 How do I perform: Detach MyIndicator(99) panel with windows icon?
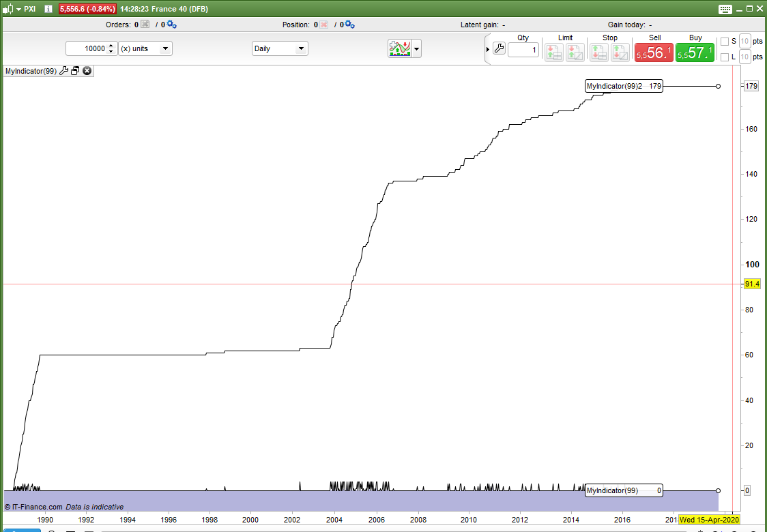click(x=75, y=71)
